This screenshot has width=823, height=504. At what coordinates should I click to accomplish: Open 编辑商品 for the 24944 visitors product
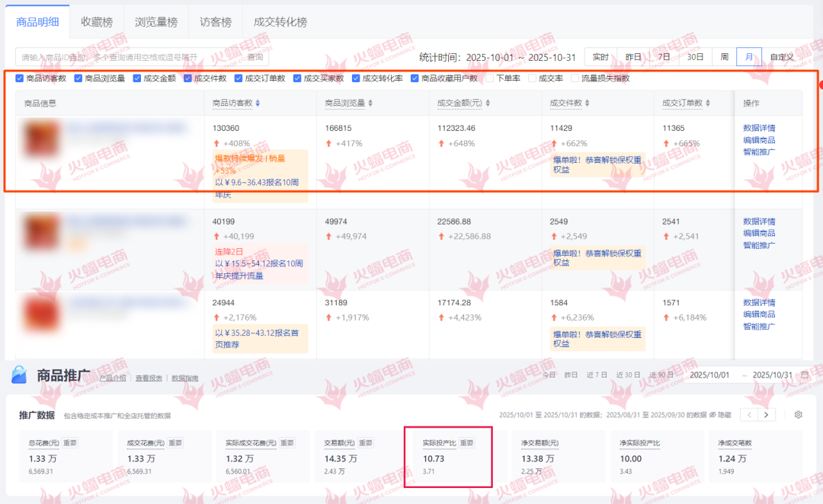pyautogui.click(x=759, y=314)
